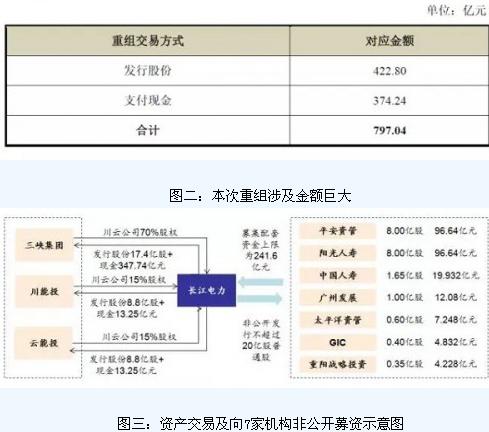Click the '12.08亿元' value

coord(455,297)
